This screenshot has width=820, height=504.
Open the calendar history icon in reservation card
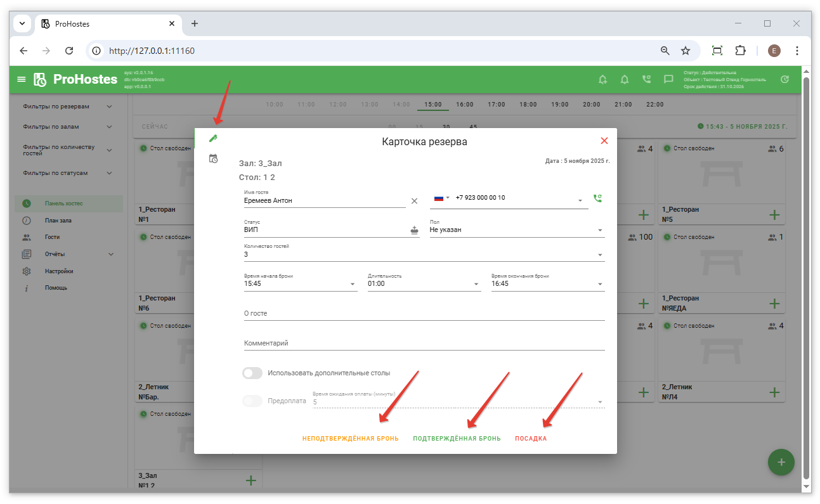coord(213,158)
